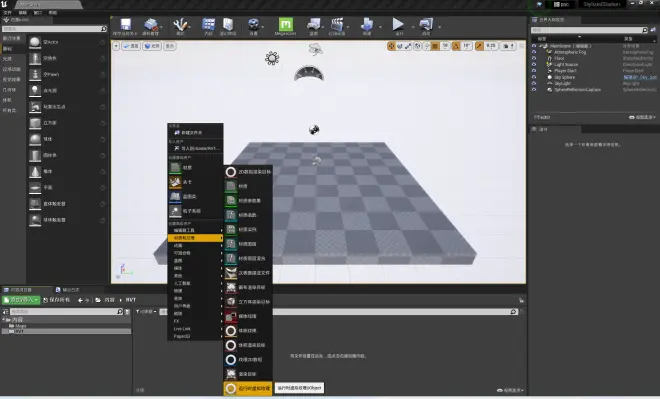
Task: Click the Place Actors search field
Action: click(x=54, y=29)
